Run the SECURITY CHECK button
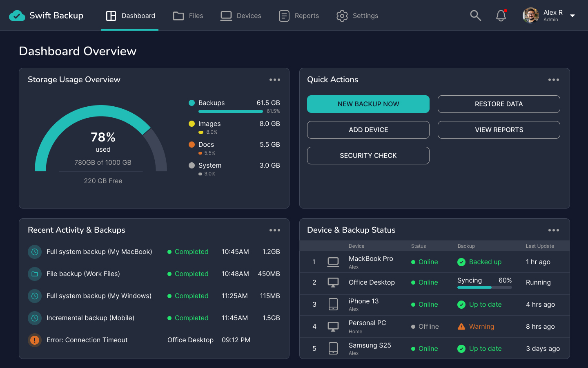588x368 pixels. [368, 155]
